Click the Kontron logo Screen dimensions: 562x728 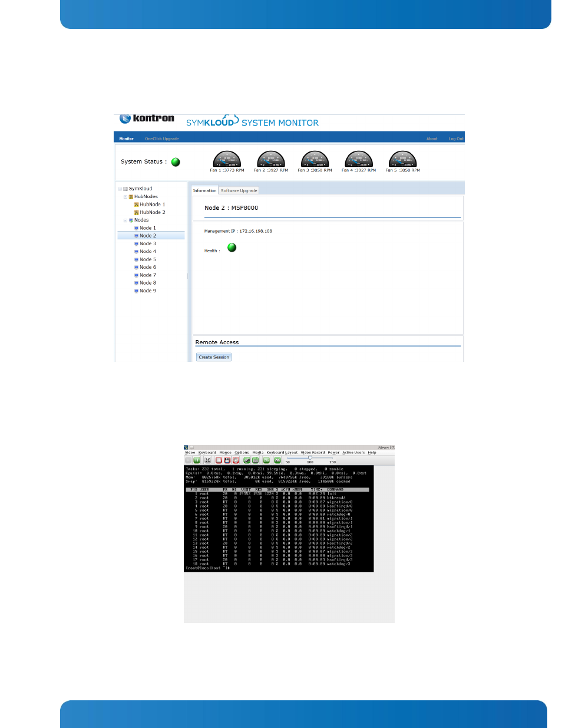pyautogui.click(x=147, y=118)
